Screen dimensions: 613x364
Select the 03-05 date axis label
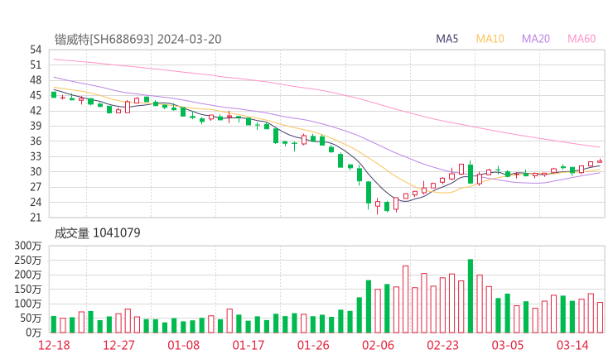click(x=508, y=345)
